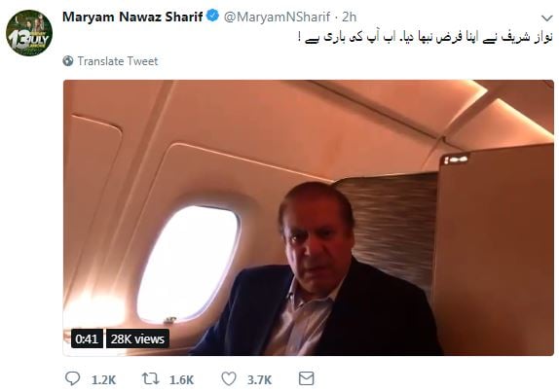Viewport: 559px width, 392px height.
Task: Share tweet via envelope message icon
Action: pyautogui.click(x=306, y=378)
